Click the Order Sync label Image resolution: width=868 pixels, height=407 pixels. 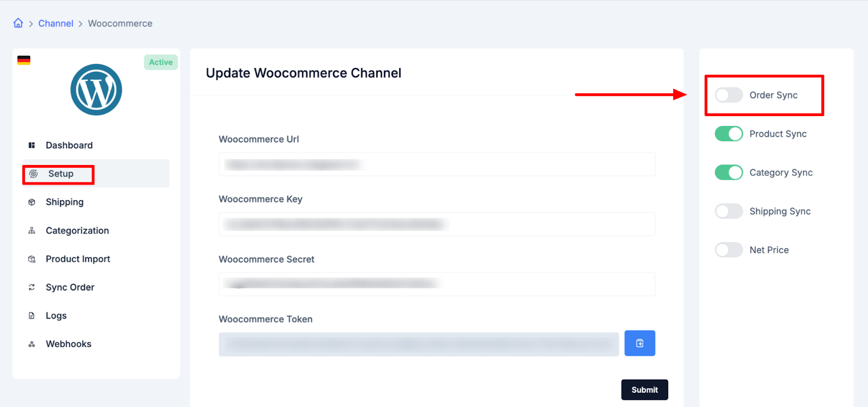click(774, 95)
